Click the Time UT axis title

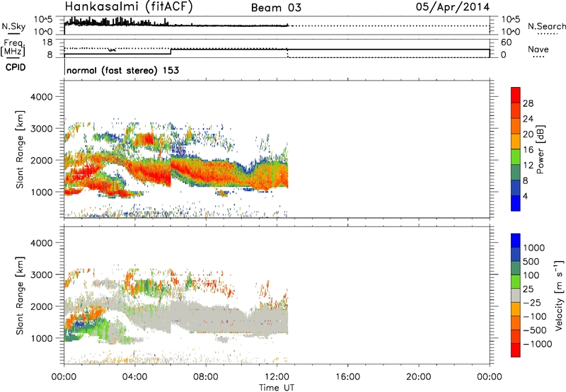(x=277, y=388)
